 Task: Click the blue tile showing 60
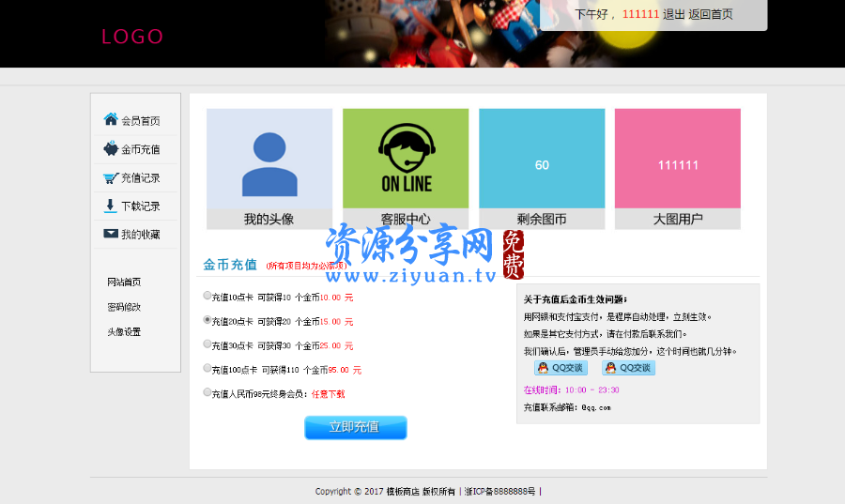pos(542,159)
